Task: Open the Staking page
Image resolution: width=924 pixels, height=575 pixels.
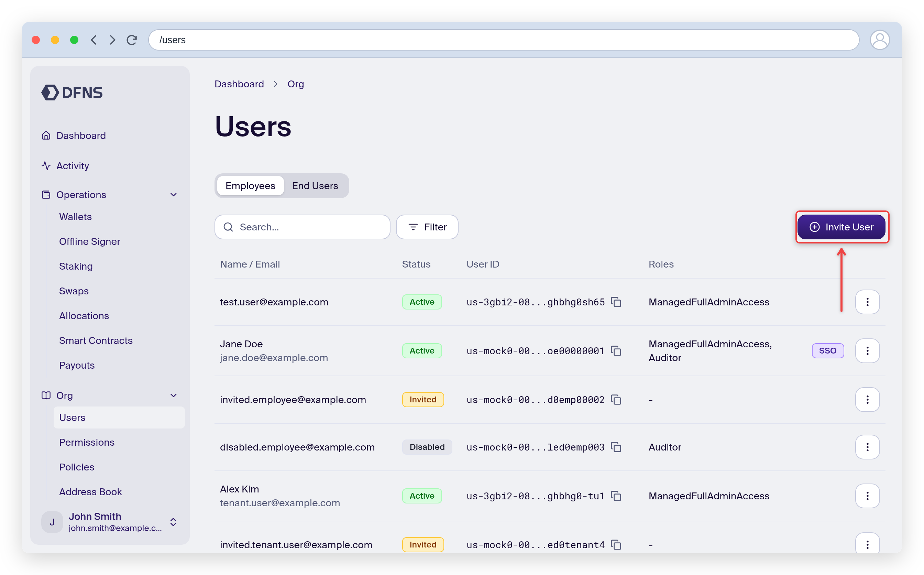Action: (76, 266)
